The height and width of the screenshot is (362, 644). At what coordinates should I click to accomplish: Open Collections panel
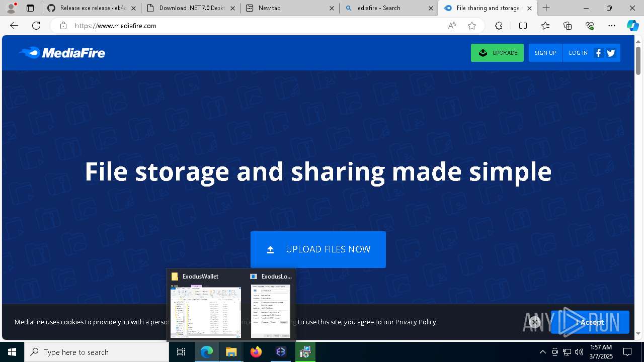[568, 26]
